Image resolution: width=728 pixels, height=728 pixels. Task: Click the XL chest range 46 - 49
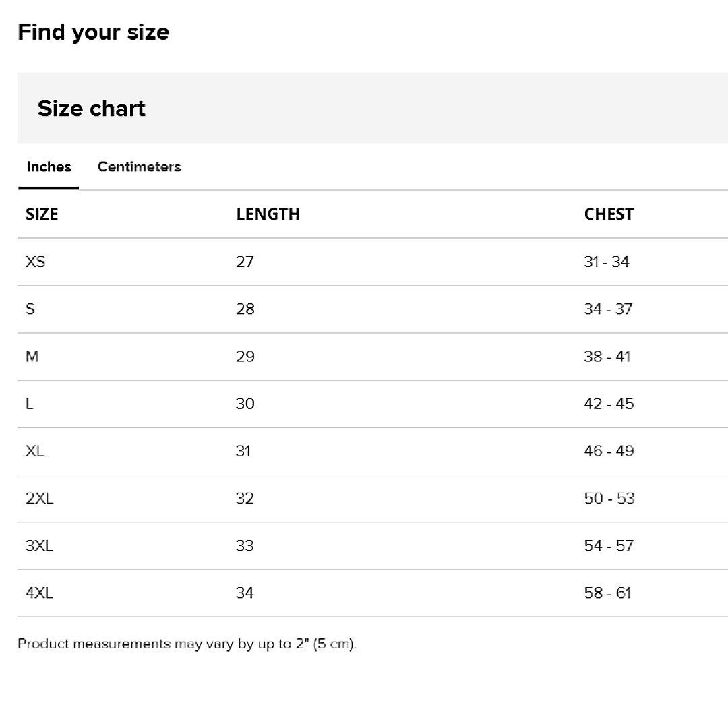(609, 451)
